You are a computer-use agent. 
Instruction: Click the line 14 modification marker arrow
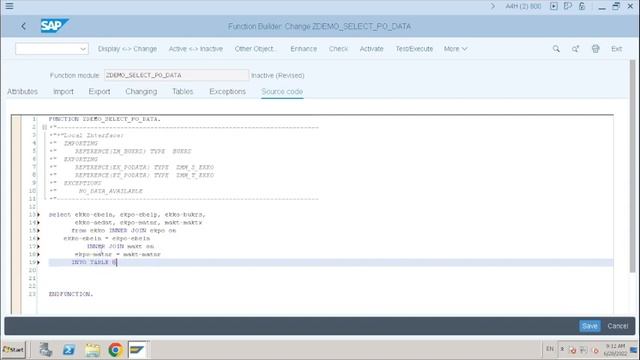coord(38,223)
